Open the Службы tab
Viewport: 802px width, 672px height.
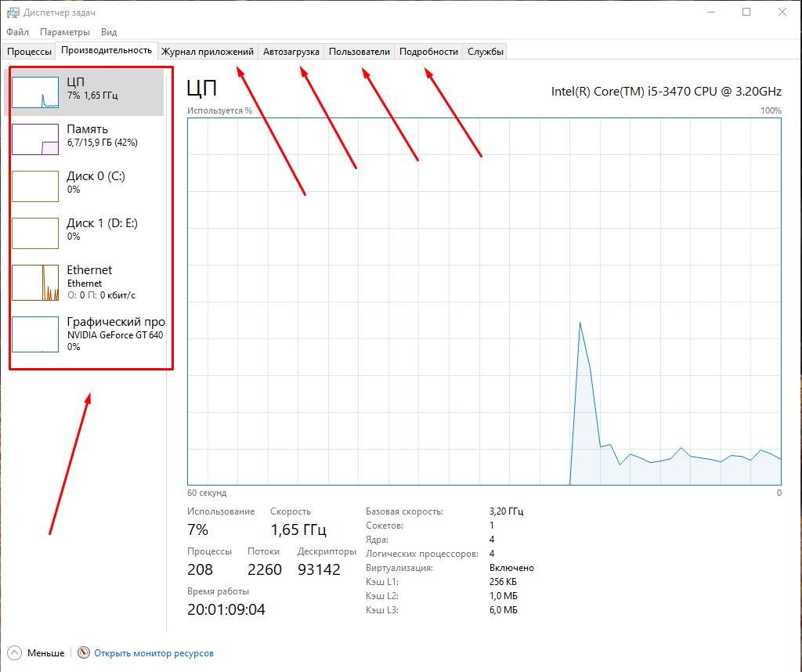[x=485, y=52]
